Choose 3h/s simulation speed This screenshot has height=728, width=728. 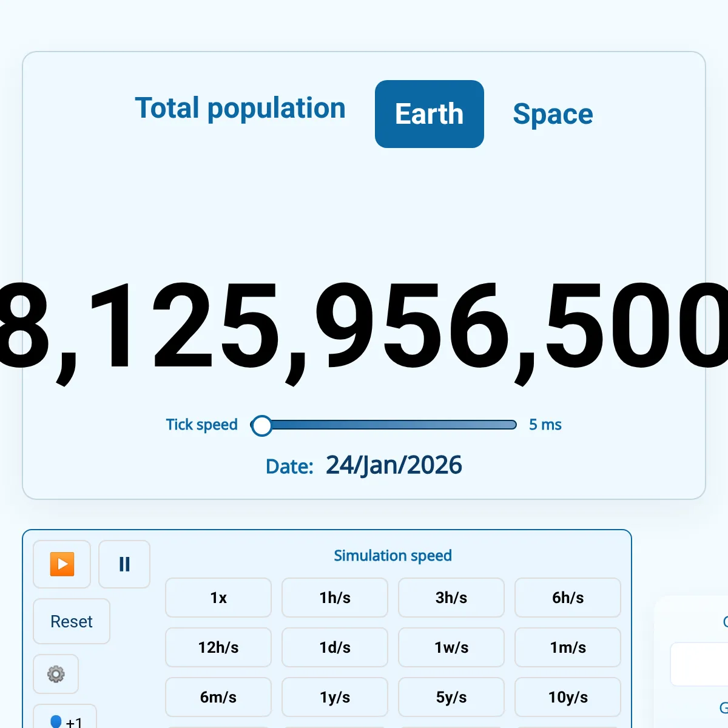coord(451,598)
